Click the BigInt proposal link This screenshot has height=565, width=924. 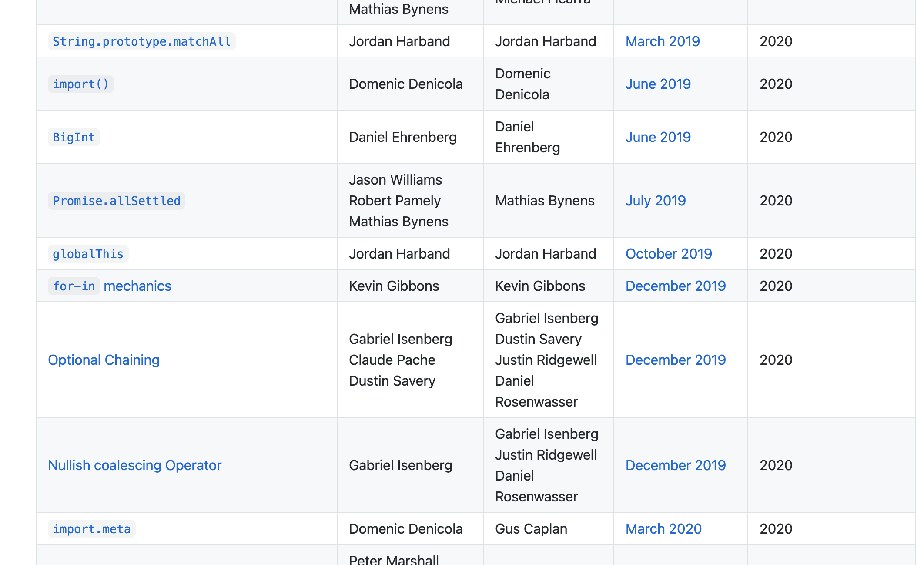click(74, 138)
